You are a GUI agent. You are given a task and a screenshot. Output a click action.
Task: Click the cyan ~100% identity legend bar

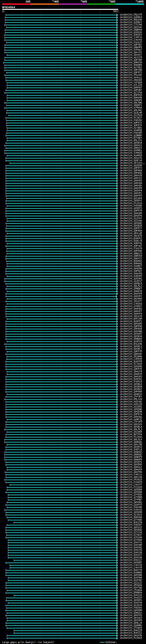130,4
